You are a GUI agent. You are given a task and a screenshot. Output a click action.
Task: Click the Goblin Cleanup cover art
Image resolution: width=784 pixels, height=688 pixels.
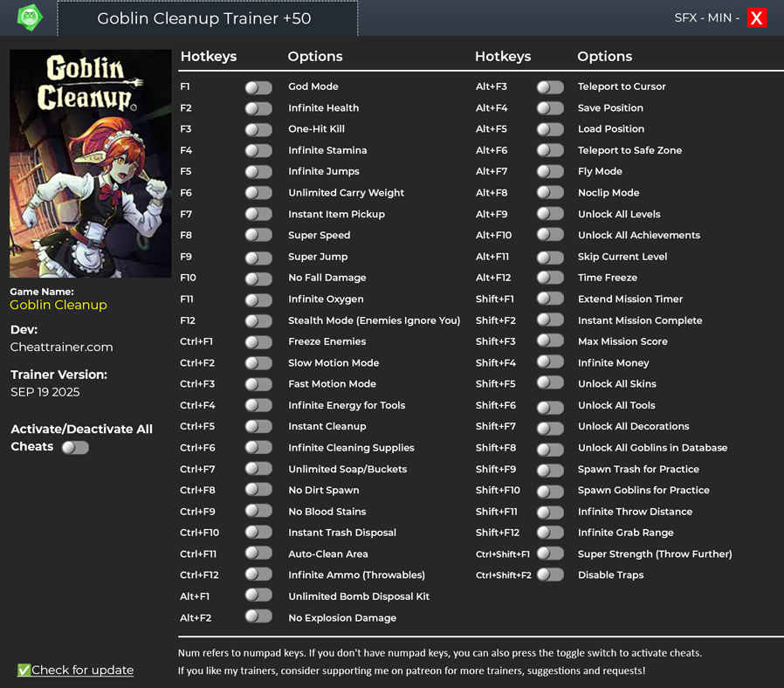point(90,163)
